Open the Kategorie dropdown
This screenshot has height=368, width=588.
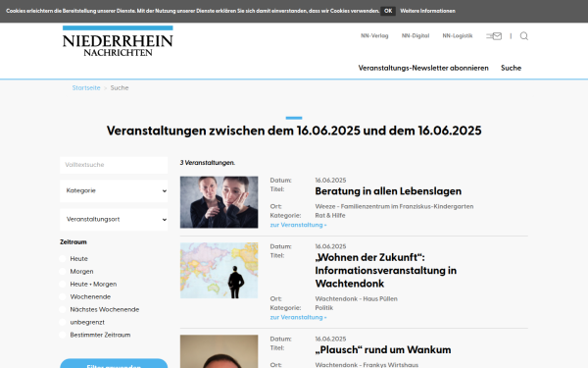pyautogui.click(x=114, y=190)
